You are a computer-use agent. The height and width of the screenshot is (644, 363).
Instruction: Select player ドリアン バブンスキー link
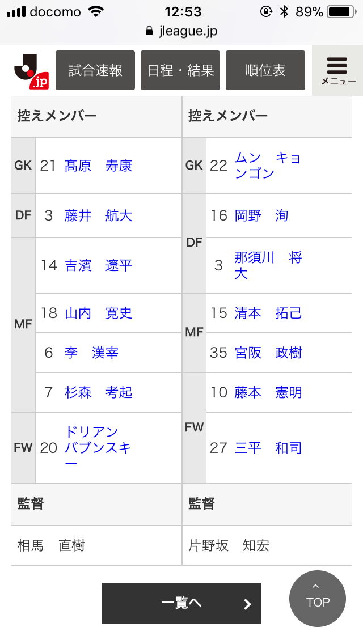click(98, 448)
